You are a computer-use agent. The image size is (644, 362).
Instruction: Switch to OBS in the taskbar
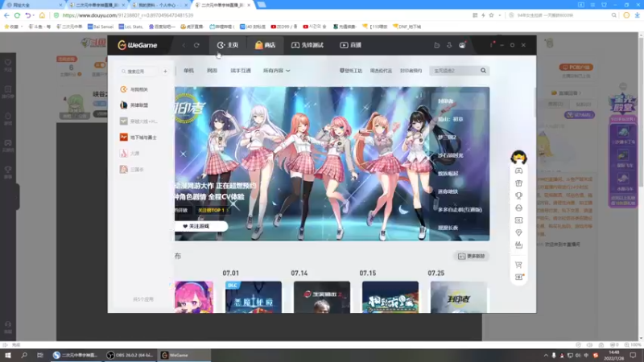(130, 356)
